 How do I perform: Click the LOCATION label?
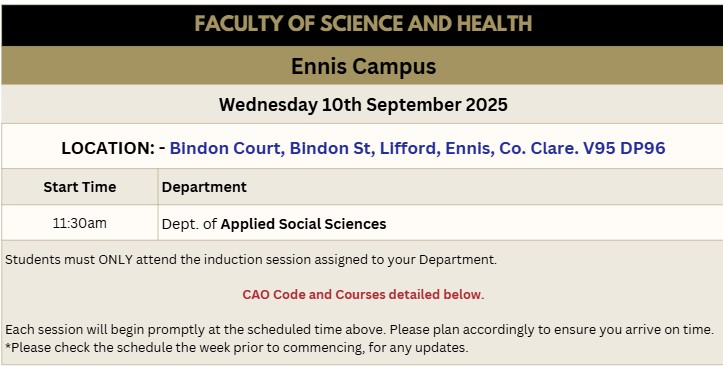(108, 148)
